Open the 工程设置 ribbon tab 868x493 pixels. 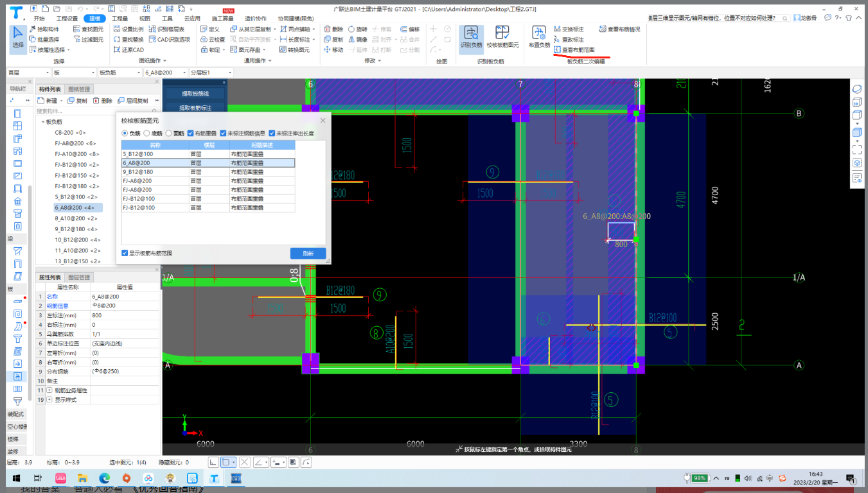coord(67,19)
